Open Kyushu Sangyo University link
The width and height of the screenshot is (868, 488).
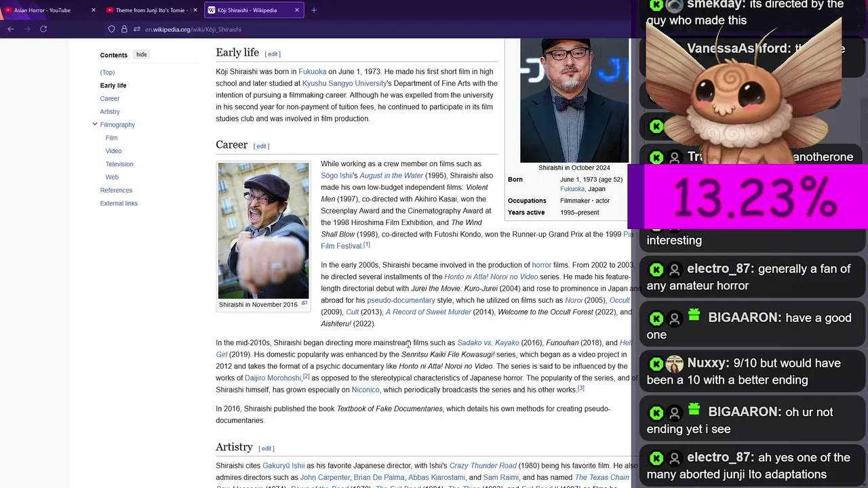click(x=344, y=83)
